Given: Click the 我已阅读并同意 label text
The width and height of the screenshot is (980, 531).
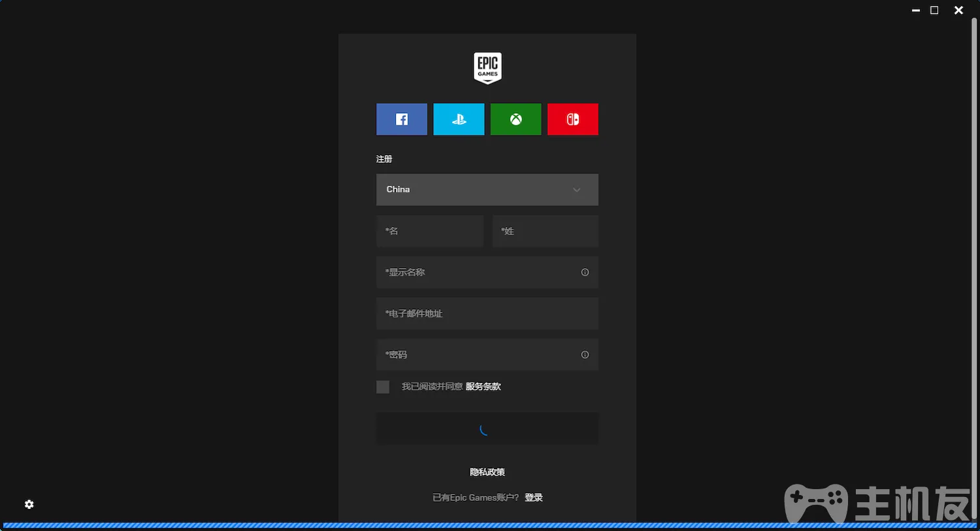Looking at the screenshot, I should (432, 386).
